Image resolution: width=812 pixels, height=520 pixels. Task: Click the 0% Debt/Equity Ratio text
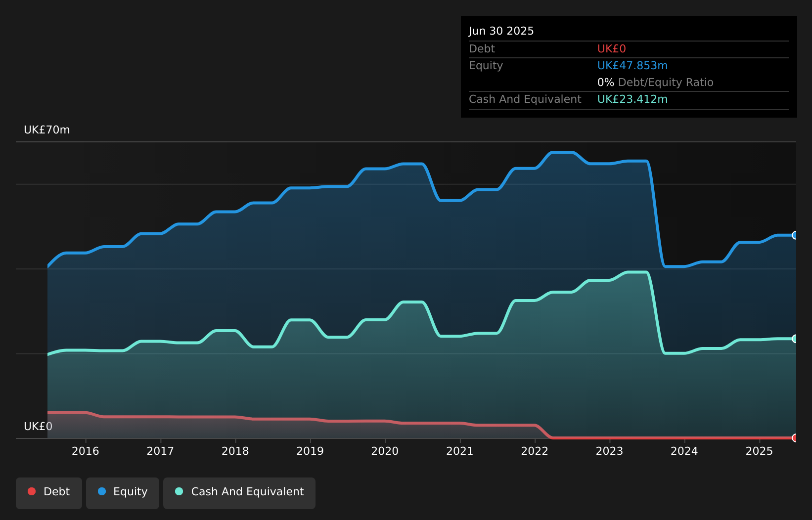point(655,83)
